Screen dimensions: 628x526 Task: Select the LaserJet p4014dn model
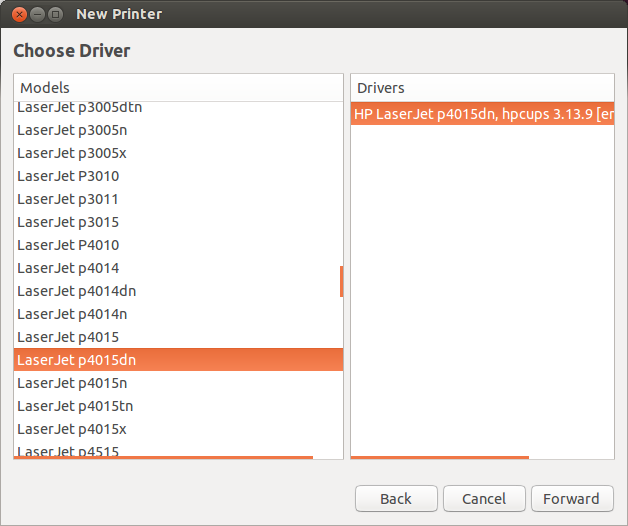[178, 291]
